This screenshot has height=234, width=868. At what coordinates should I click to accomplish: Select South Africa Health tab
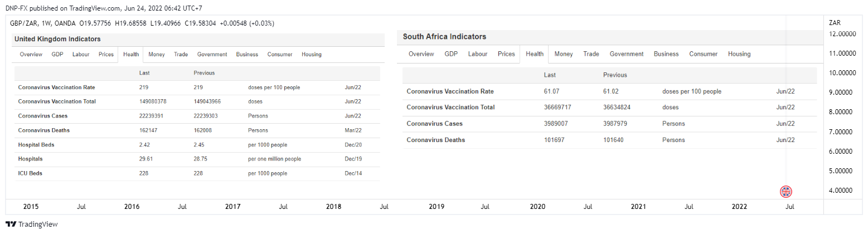535,54
